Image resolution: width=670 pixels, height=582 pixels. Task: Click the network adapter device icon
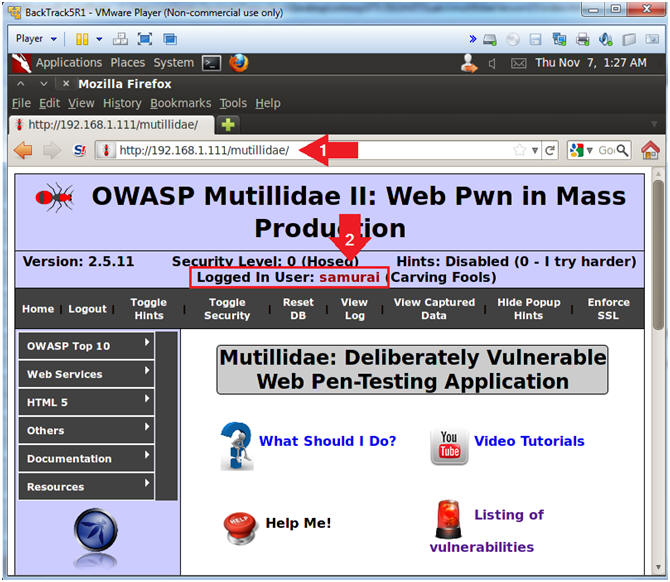click(559, 39)
